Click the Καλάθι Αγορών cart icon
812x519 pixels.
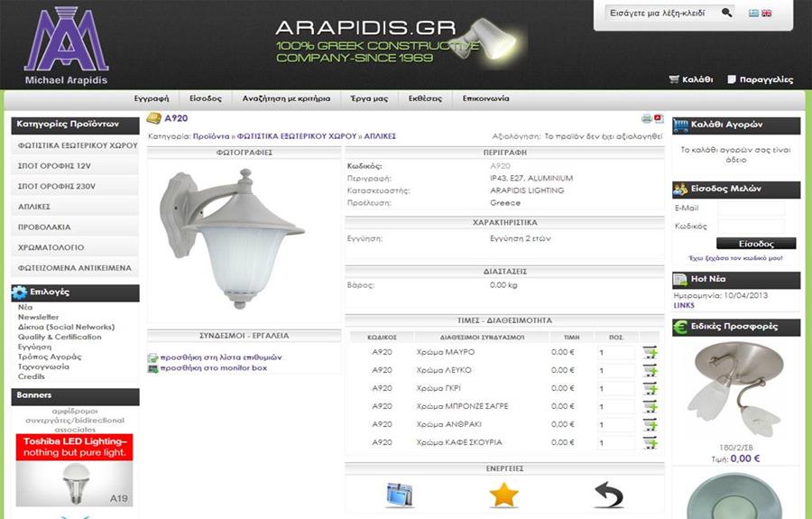[x=680, y=125]
